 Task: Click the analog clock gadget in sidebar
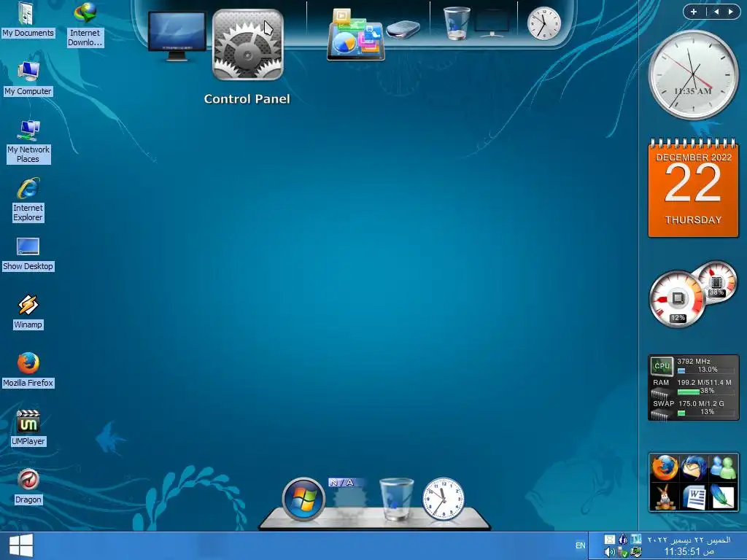tap(693, 75)
